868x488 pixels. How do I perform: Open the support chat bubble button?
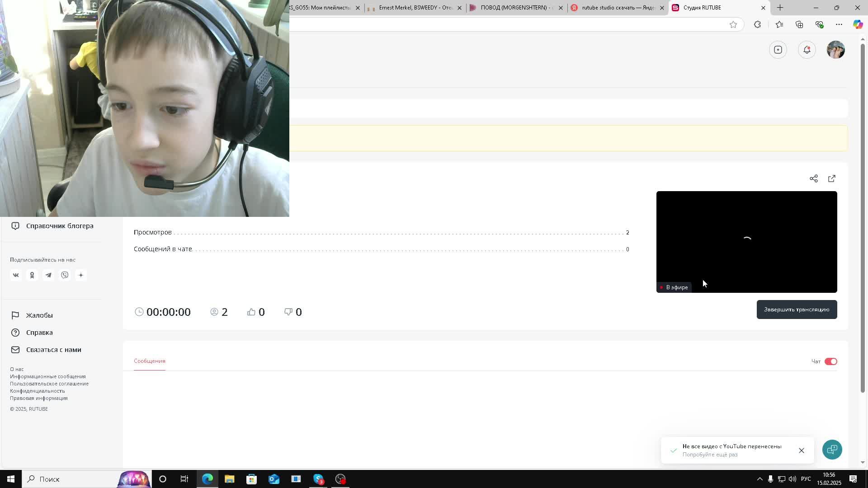click(832, 450)
